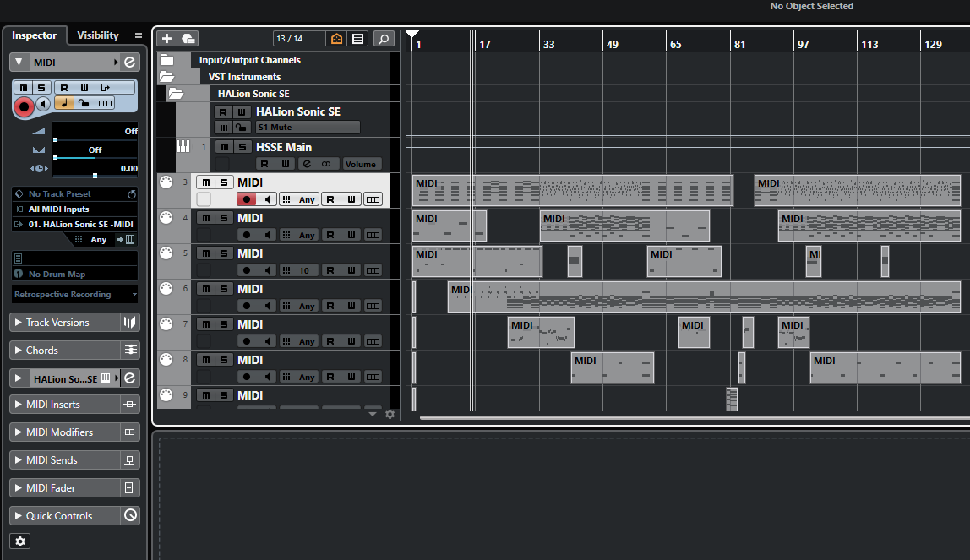Switch to the Visibility tab
970x560 pixels.
click(98, 35)
